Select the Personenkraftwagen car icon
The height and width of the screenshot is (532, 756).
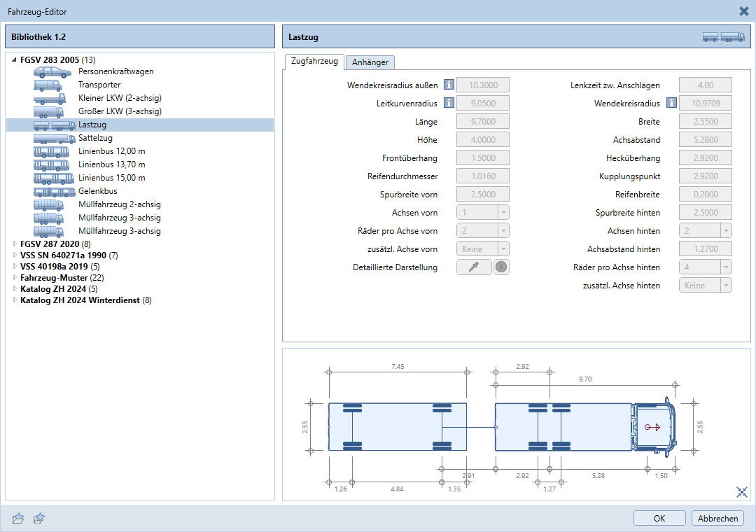coord(52,71)
